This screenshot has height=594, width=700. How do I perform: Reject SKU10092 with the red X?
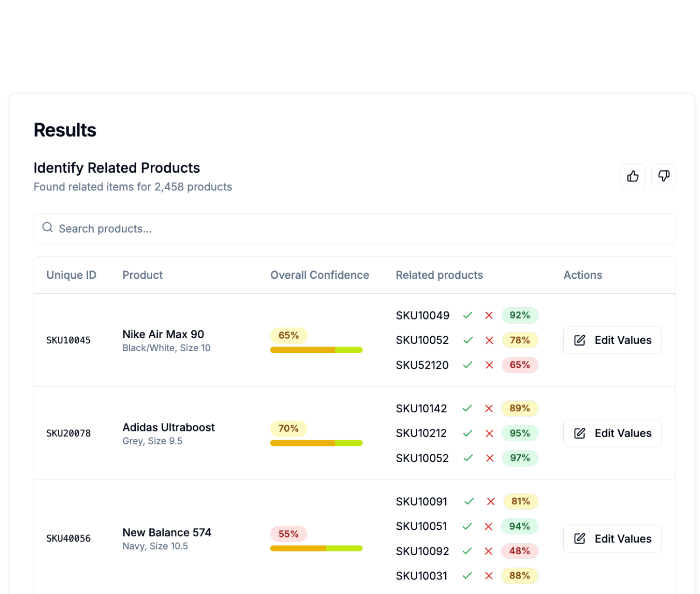(489, 551)
